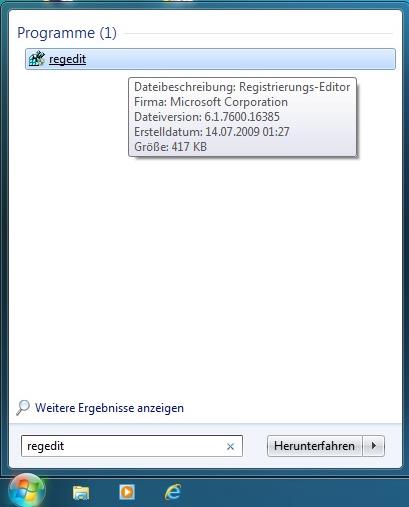Click the Windows Start orb

[x=27, y=491]
